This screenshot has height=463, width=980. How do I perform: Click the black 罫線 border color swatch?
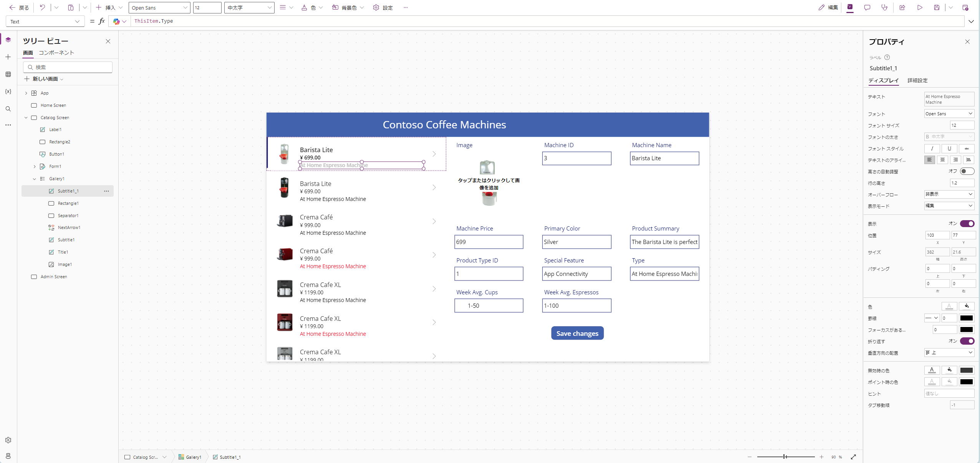click(967, 318)
